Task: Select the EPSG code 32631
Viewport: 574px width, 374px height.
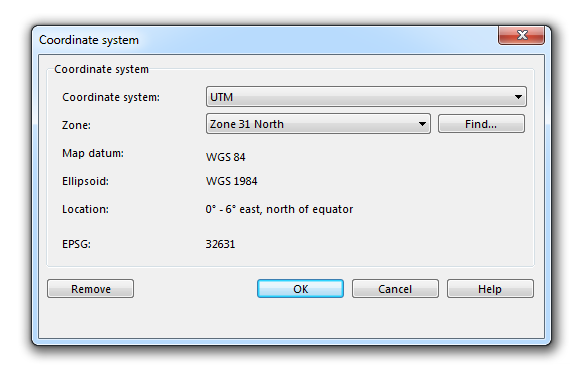Action: click(x=220, y=244)
